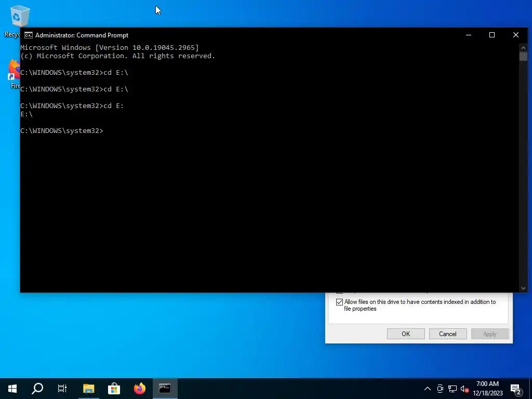This screenshot has width=532, height=399.
Task: Open taskbar search magnifier
Action: [x=37, y=389]
